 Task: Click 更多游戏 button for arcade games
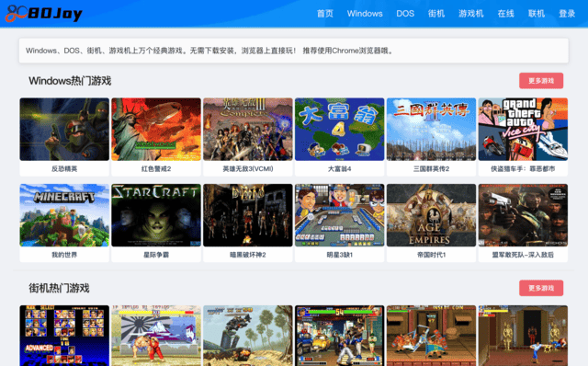(541, 288)
